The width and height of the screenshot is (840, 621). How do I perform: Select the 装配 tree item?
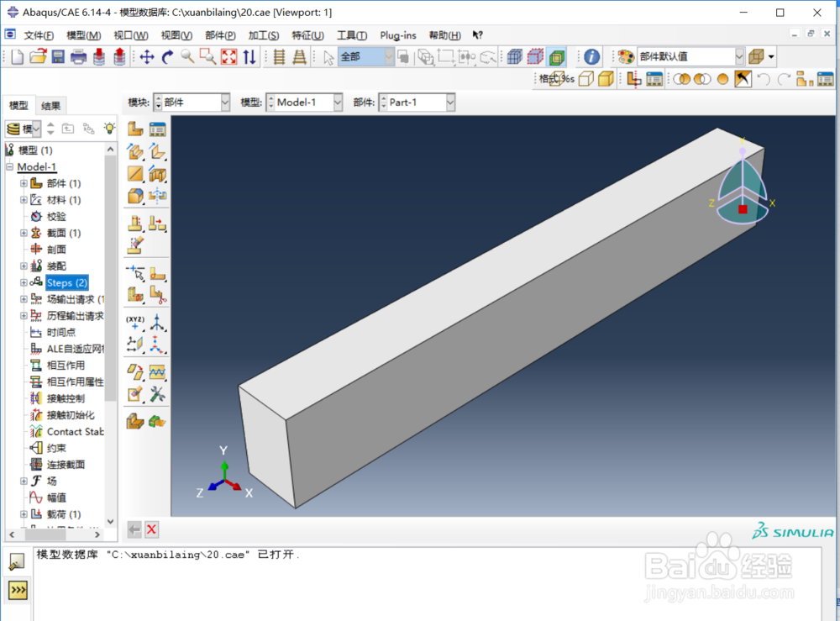[56, 266]
